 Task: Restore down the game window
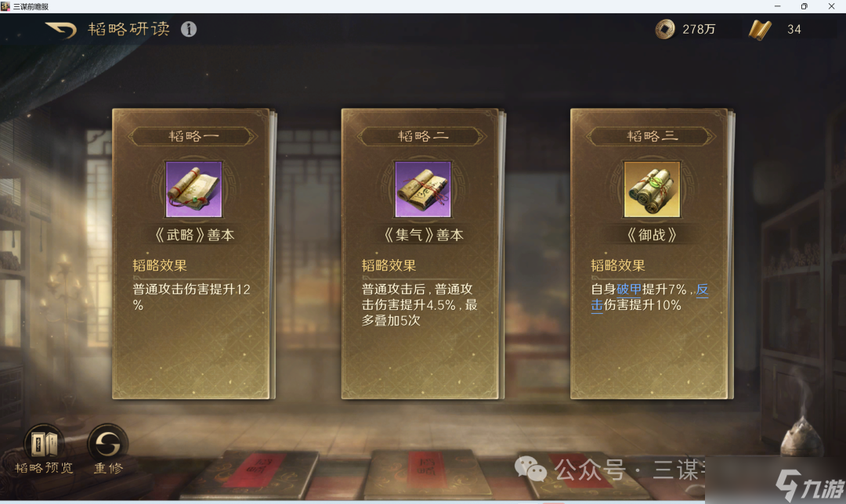(x=804, y=6)
